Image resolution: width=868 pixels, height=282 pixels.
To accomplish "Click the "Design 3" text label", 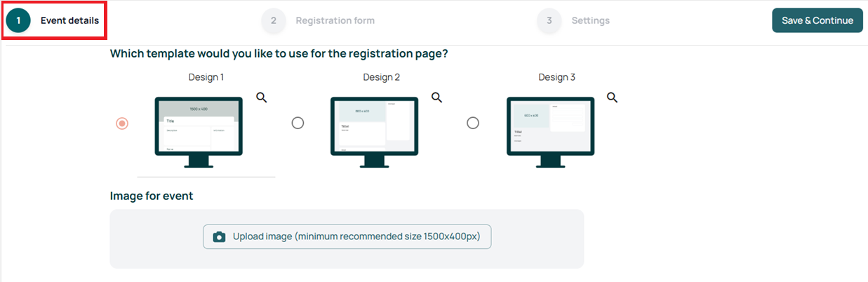I will (556, 77).
